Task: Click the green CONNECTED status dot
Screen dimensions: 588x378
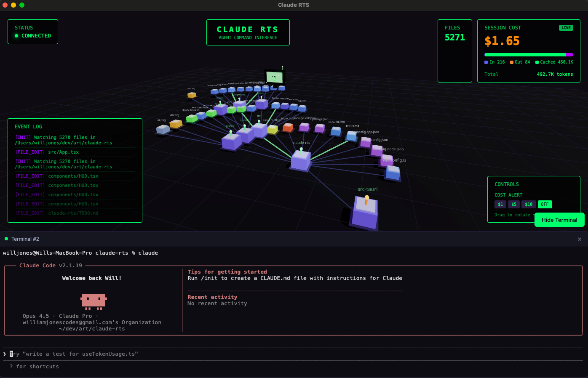Action: 16,36
